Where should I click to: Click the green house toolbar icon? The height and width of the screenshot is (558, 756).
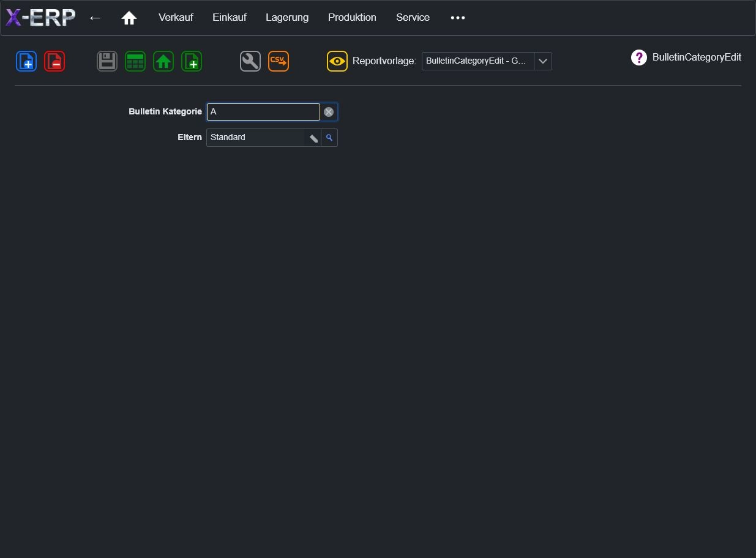pos(163,61)
